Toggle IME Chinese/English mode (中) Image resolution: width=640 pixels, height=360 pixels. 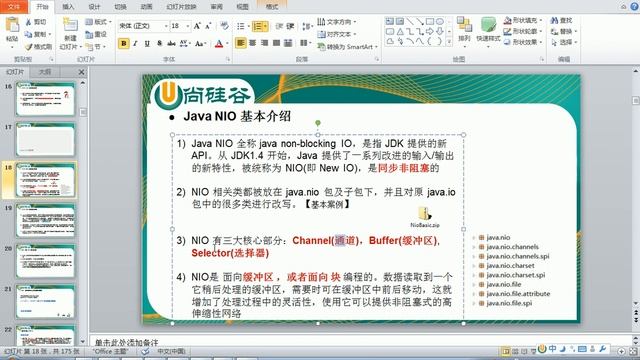pyautogui.click(x=552, y=349)
